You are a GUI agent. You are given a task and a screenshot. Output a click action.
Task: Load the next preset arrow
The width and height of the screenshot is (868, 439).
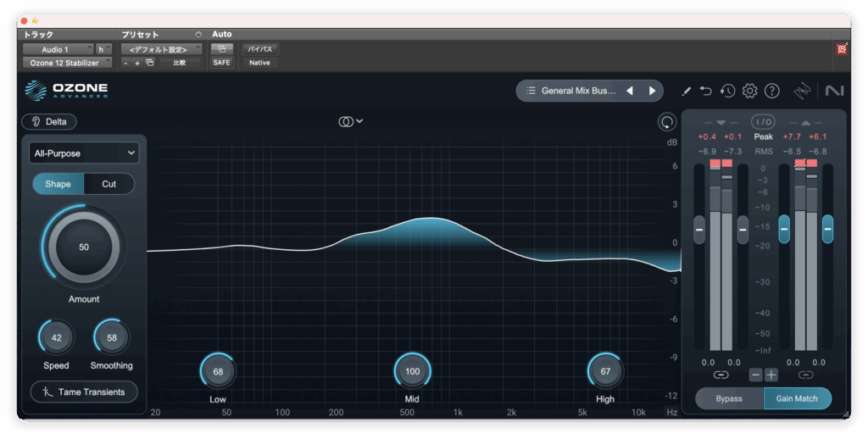pyautogui.click(x=652, y=91)
